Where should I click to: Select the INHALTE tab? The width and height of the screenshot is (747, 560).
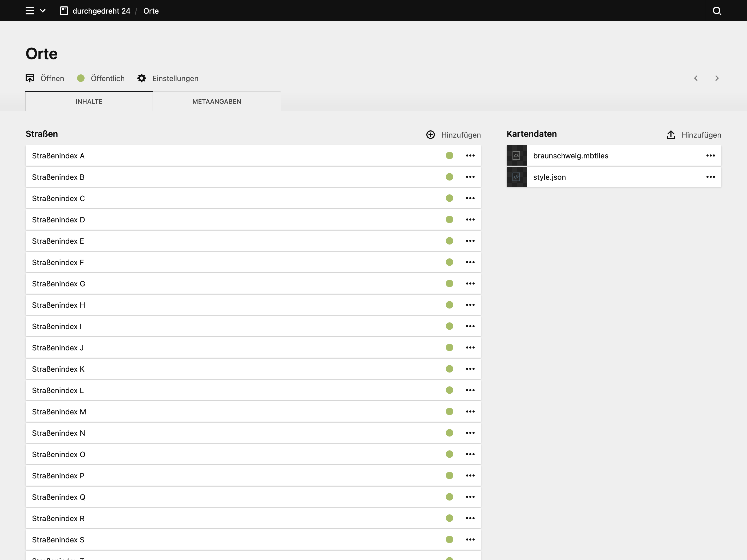89,101
